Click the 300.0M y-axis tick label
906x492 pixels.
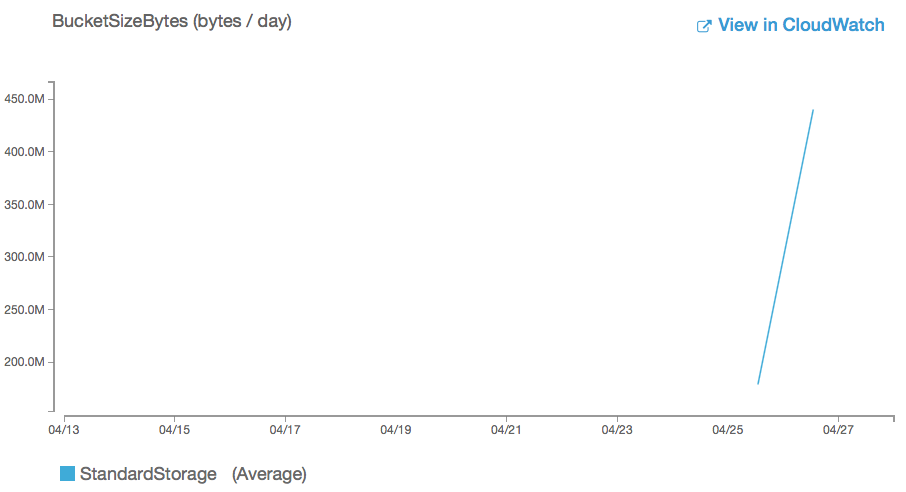click(x=24, y=257)
